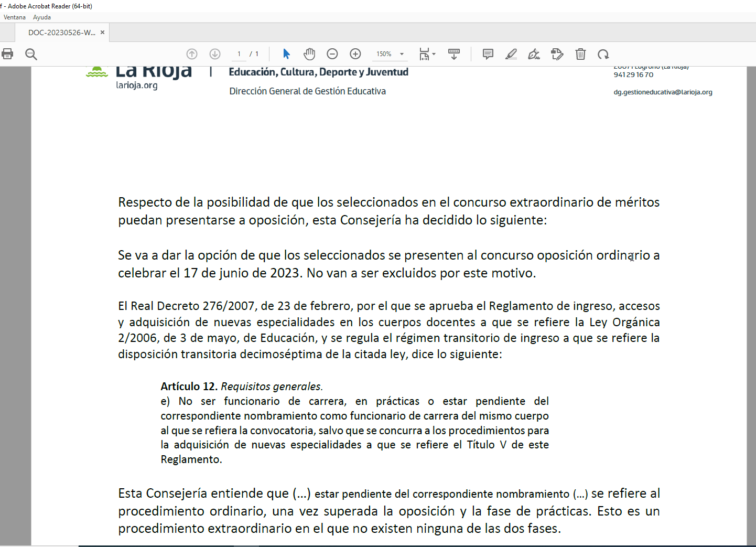Toggle the scrolling read mode icon
The width and height of the screenshot is (756, 547).
point(454,54)
